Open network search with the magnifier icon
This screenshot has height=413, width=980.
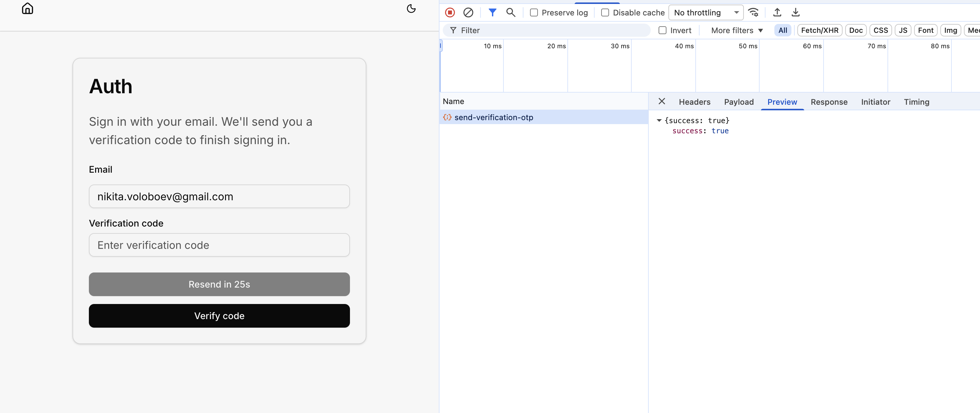(x=511, y=12)
